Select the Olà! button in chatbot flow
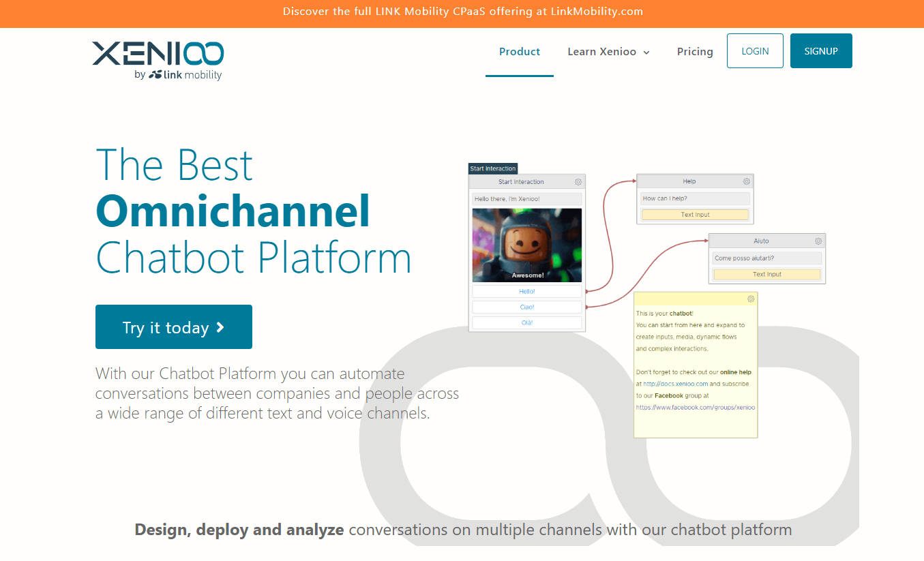This screenshot has height=561, width=924. (x=527, y=323)
